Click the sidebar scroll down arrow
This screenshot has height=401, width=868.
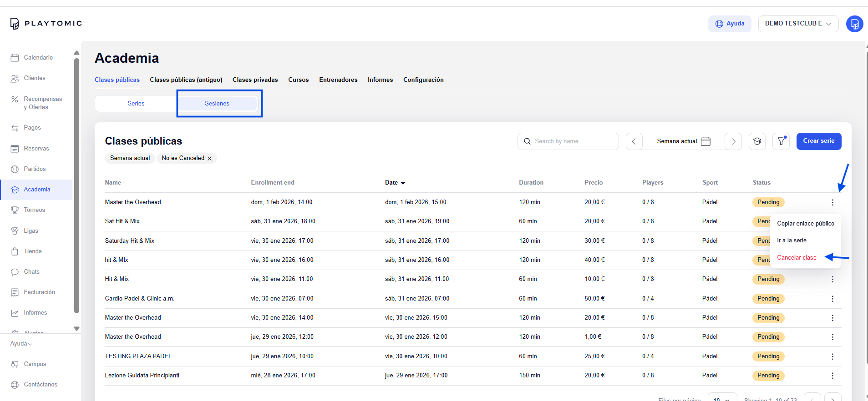click(x=76, y=328)
